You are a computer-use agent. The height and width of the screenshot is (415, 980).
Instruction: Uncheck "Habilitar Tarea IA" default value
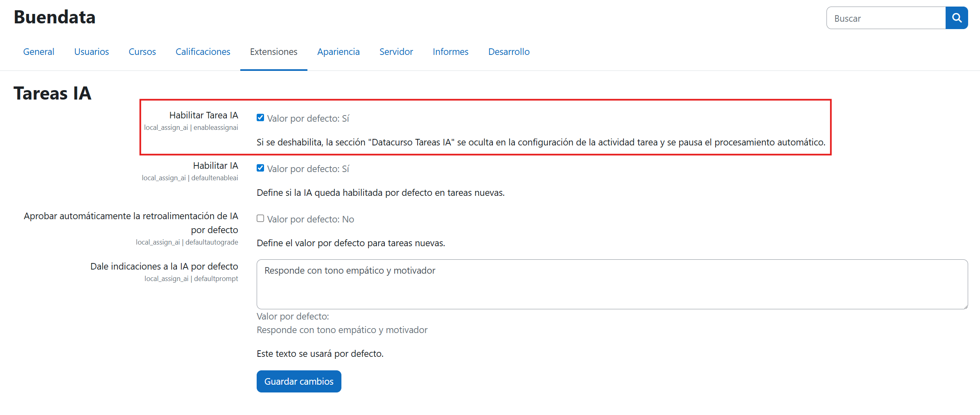(260, 117)
